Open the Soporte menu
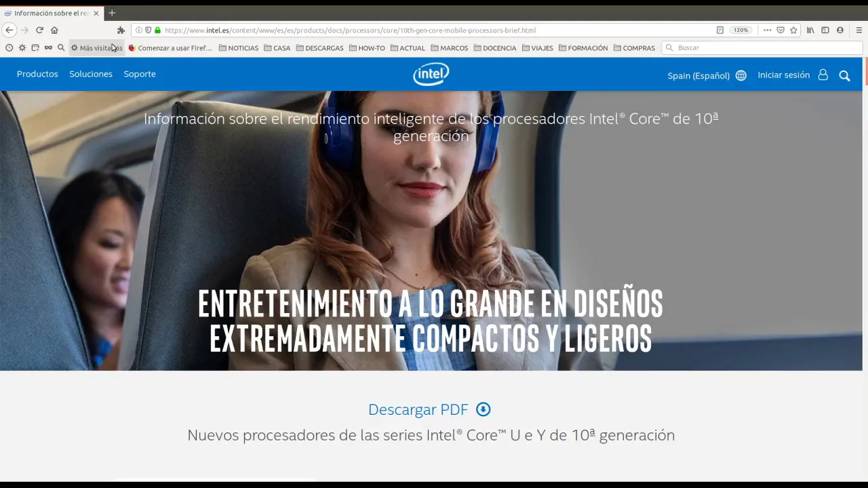 pyautogui.click(x=140, y=74)
